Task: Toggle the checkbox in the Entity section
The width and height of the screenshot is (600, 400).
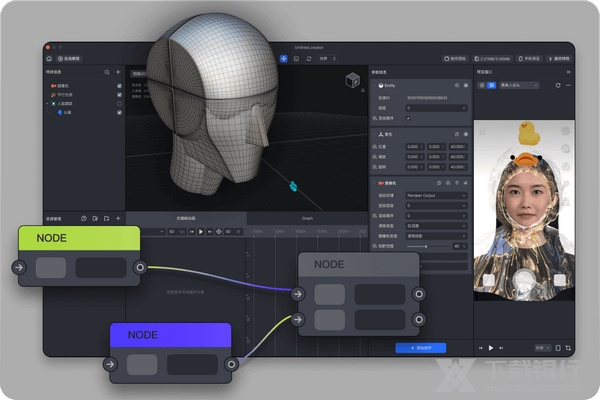Action: [x=408, y=118]
